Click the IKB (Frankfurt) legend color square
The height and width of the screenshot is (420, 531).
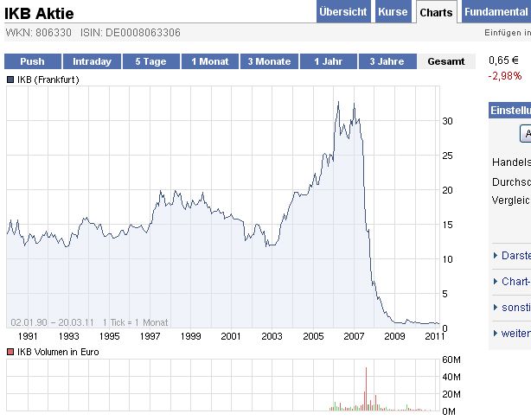point(10,80)
